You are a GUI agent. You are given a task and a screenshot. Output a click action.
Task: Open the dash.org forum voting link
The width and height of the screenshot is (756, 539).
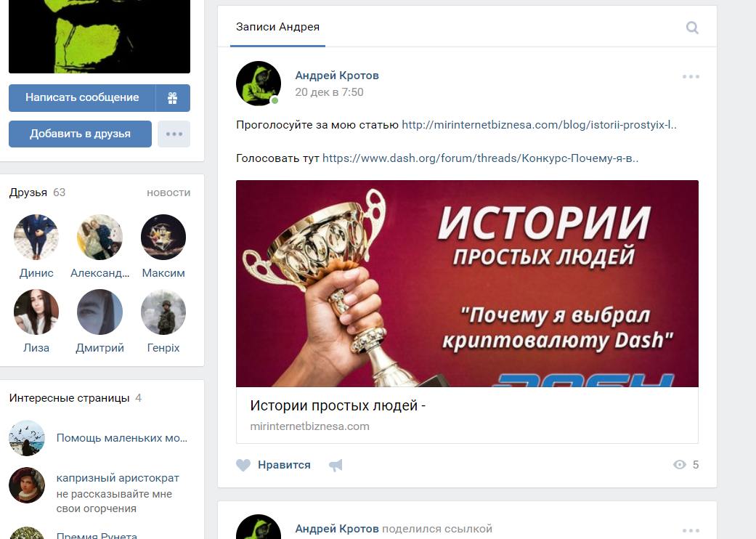coord(480,158)
